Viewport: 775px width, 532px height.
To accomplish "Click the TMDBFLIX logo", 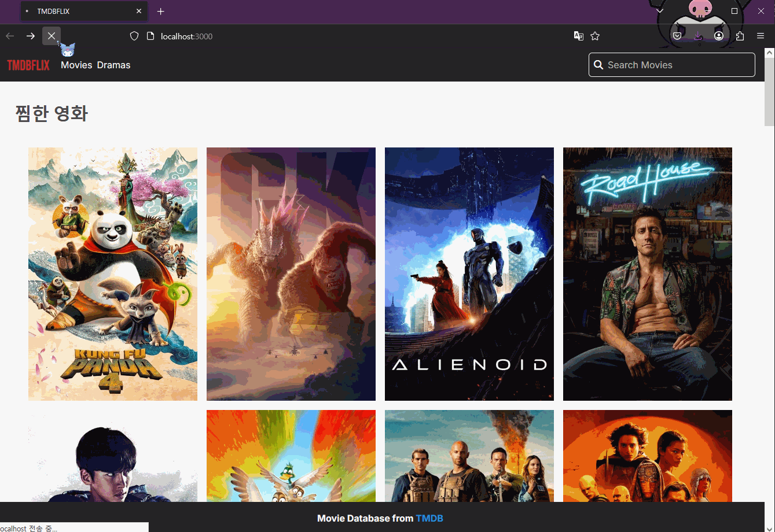I will pos(28,65).
